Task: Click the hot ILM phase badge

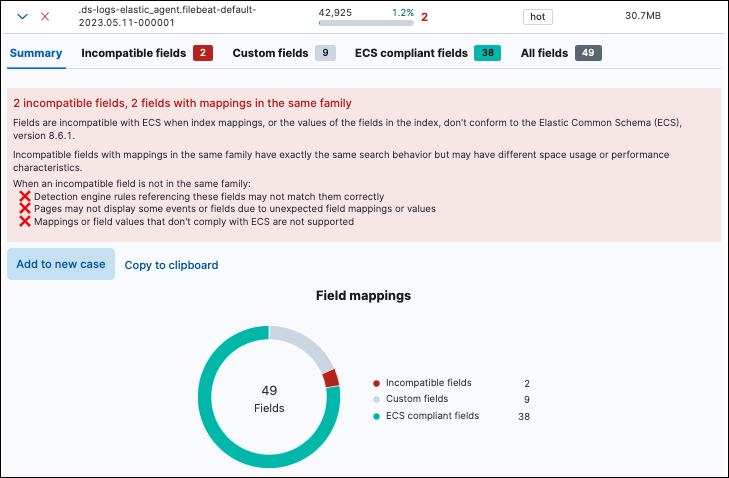Action: tap(538, 16)
